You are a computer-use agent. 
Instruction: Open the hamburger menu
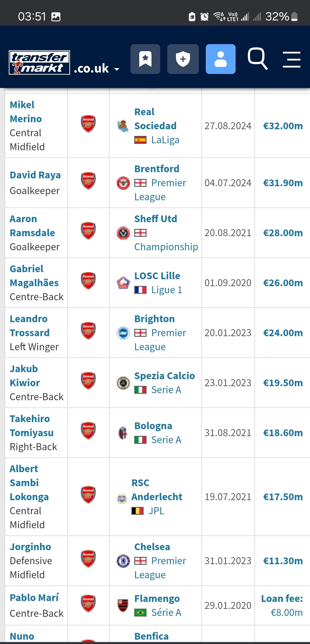(292, 60)
